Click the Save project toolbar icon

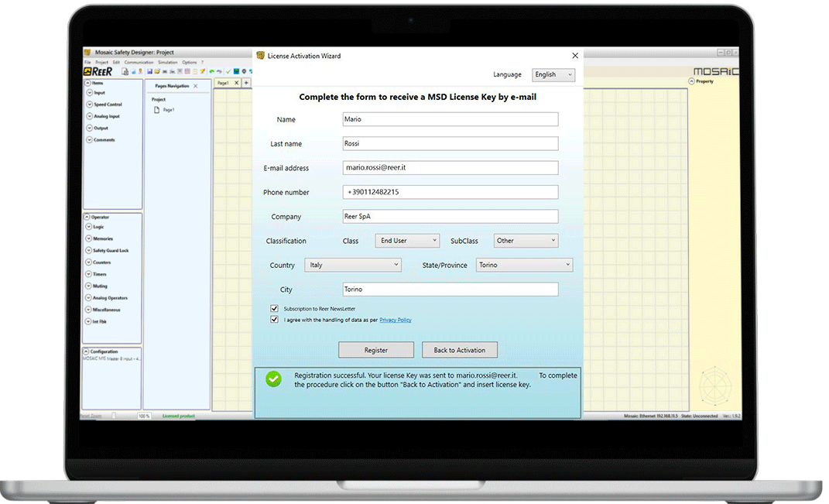149,71
